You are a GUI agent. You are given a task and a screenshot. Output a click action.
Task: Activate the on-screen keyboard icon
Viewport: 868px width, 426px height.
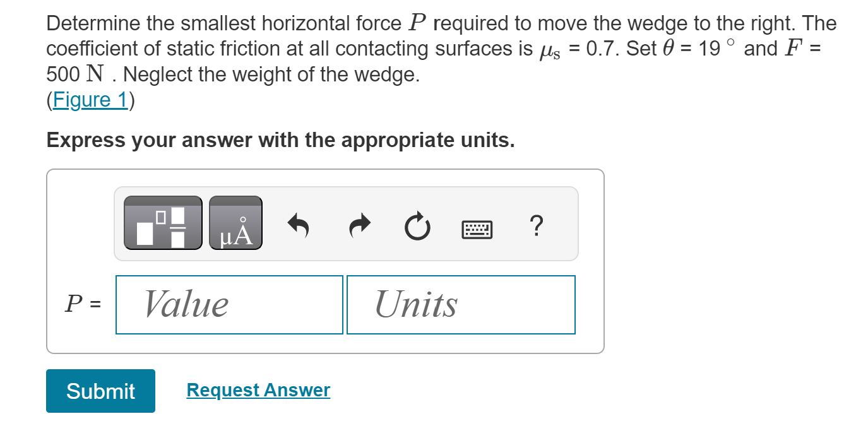point(477,228)
